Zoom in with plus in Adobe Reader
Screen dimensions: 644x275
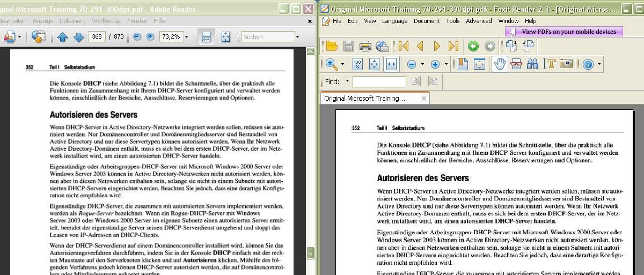tap(150, 36)
